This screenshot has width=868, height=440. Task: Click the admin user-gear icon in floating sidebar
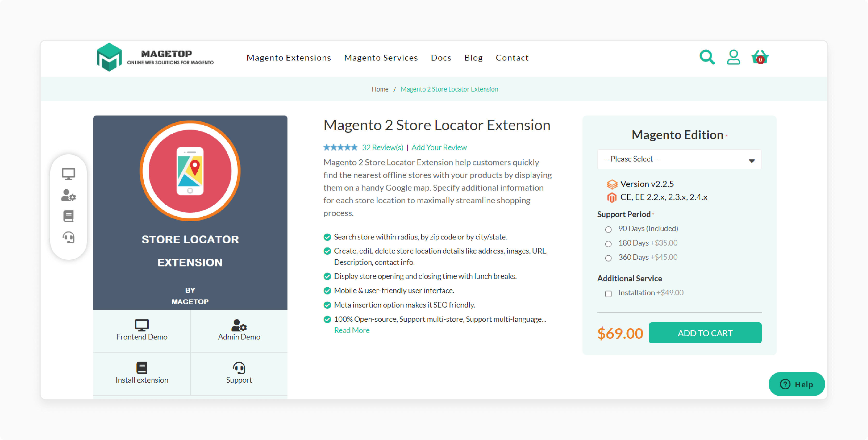(68, 195)
